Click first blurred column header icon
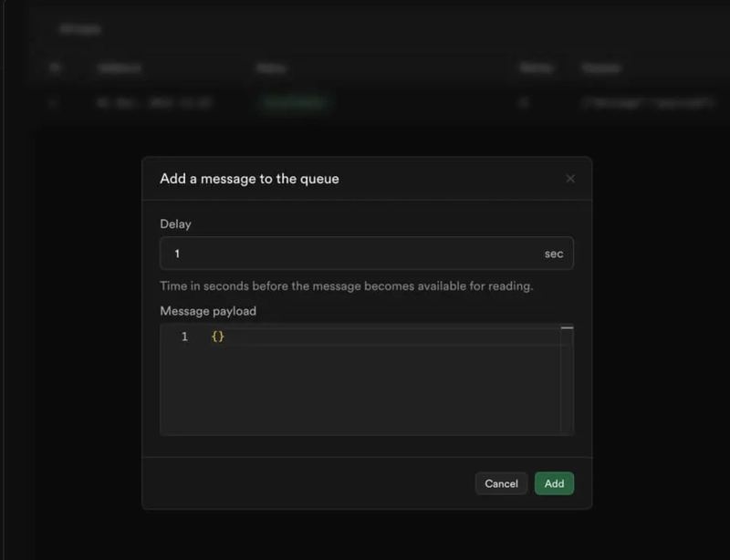The height and width of the screenshot is (560, 730). pyautogui.click(x=56, y=68)
